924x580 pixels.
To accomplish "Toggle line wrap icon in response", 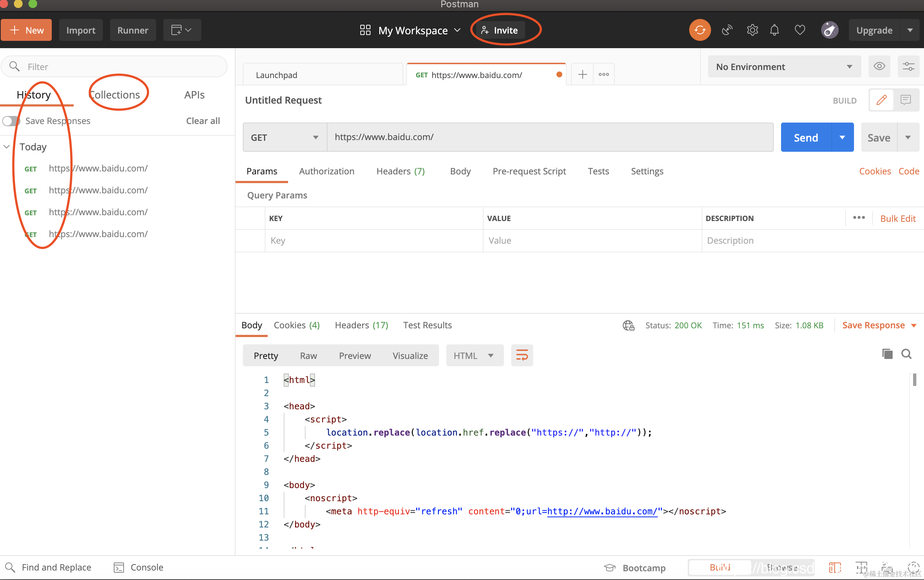I will click(522, 355).
